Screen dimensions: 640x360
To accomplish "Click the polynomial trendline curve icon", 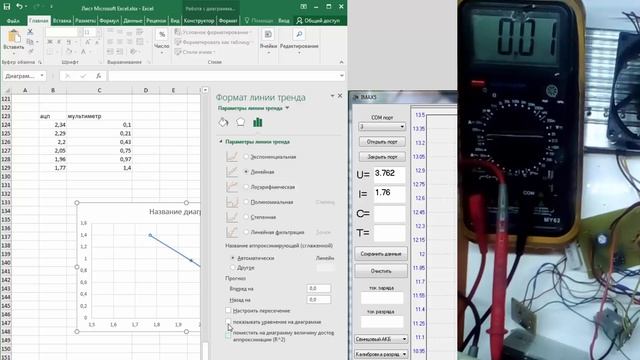I will (x=232, y=202).
